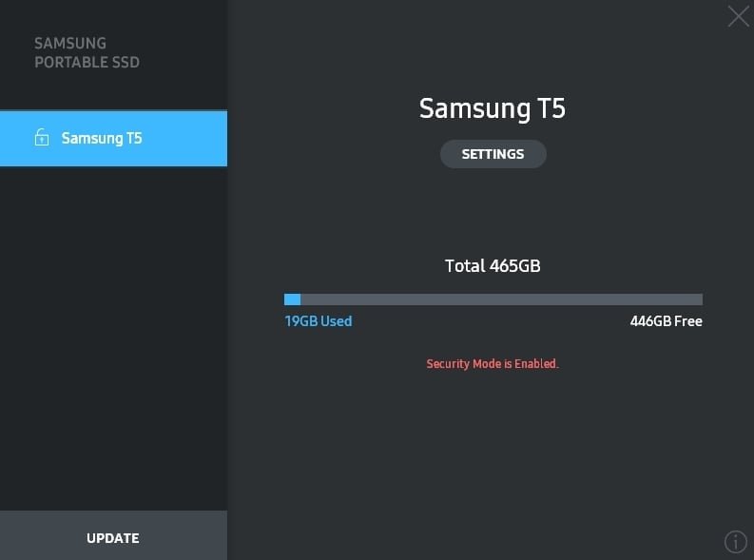Click the blue used portion of the storage bar
This screenshot has width=754, height=560.
pos(292,299)
